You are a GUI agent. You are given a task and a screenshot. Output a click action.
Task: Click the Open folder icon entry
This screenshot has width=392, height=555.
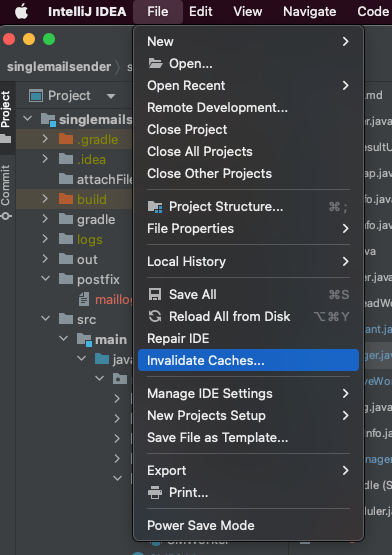[x=155, y=64]
